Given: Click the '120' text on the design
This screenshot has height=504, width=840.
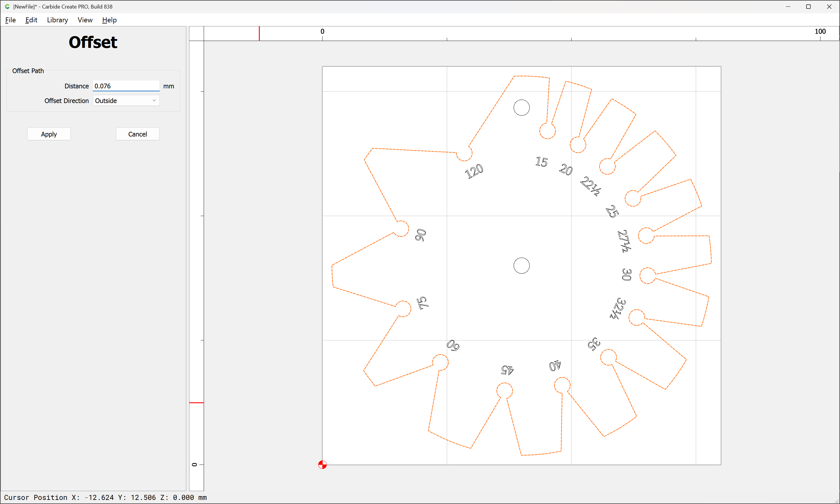Looking at the screenshot, I should (474, 171).
